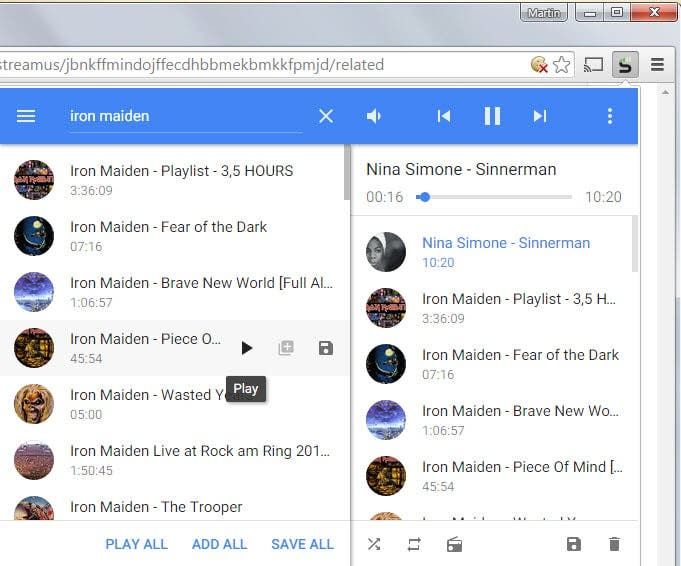The image size is (681, 566).
Task: Open the Streamus hamburger navigation menu
Action: point(26,116)
